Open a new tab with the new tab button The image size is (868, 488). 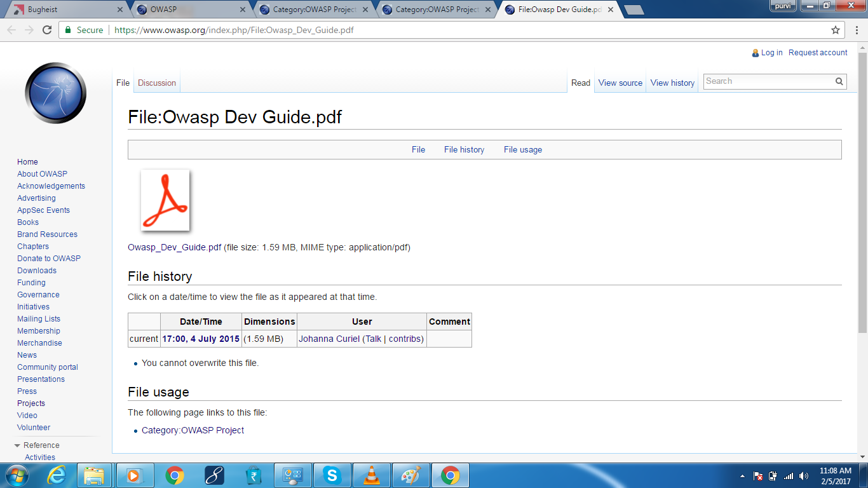634,10
